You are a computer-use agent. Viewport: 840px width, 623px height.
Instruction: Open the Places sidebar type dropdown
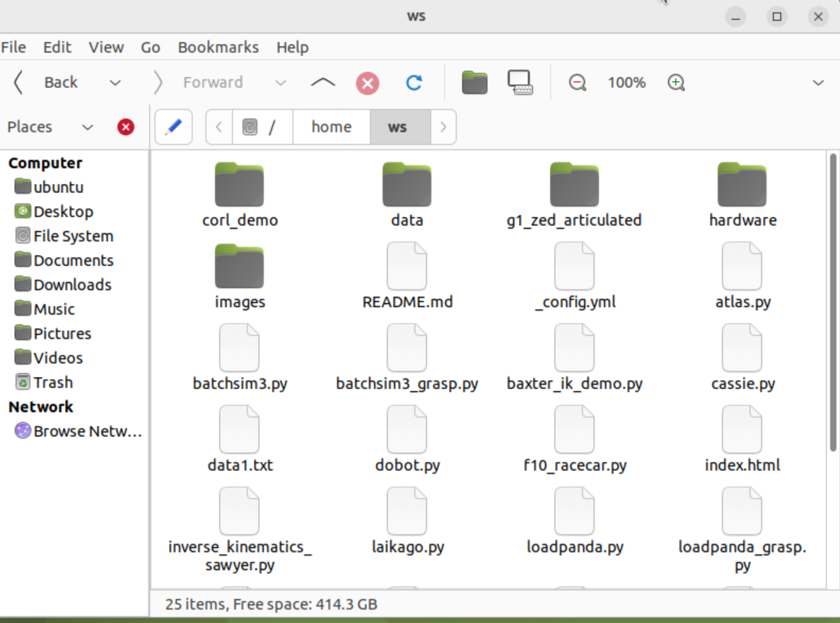click(87, 127)
